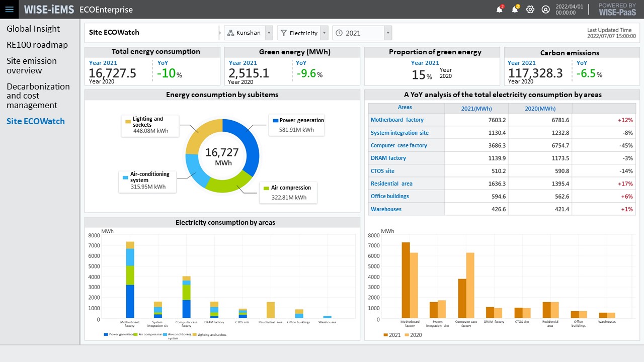Click the clock icon beside 2021

click(x=339, y=33)
